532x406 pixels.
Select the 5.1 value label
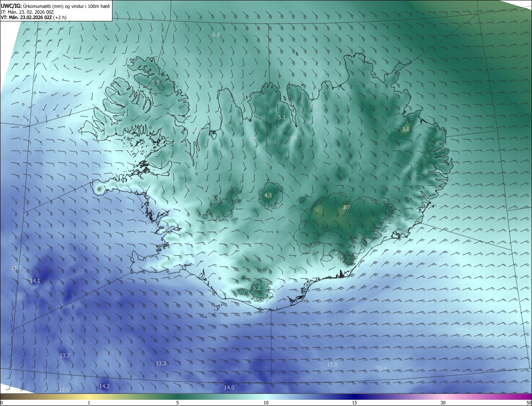click(x=282, y=117)
